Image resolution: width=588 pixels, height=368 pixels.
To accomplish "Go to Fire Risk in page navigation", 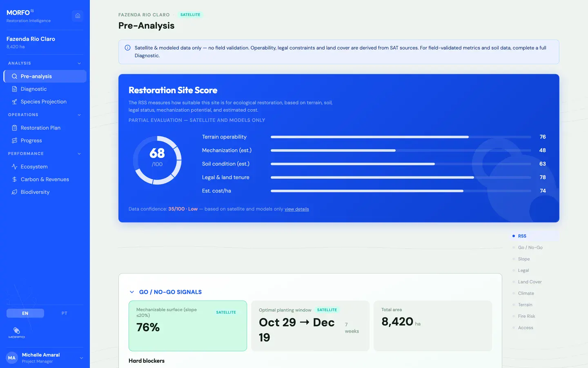I will coord(526,316).
